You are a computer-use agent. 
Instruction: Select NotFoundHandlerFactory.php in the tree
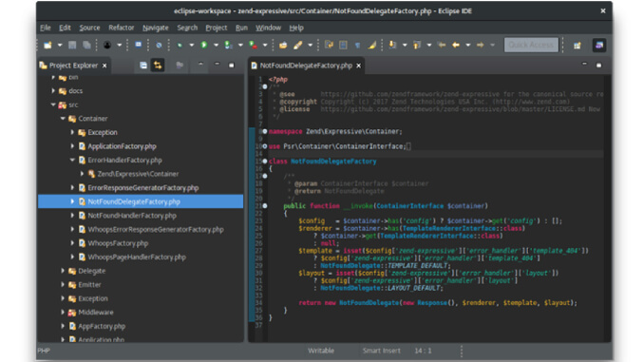132,216
